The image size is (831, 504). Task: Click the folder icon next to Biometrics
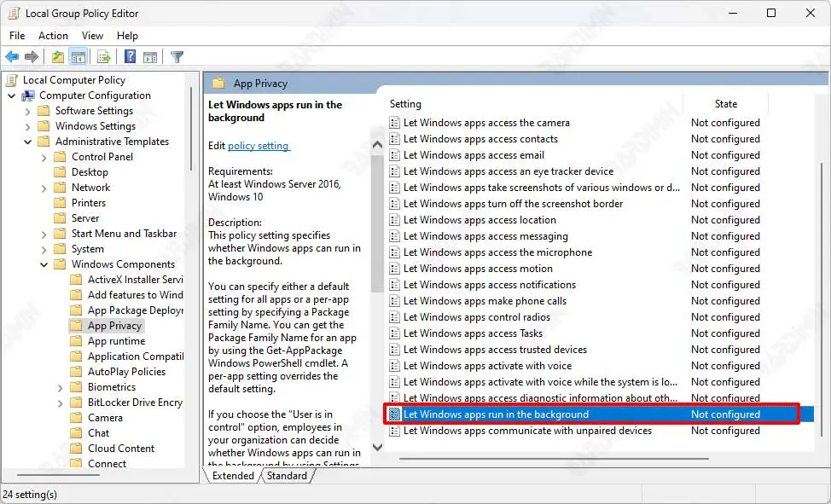click(76, 387)
